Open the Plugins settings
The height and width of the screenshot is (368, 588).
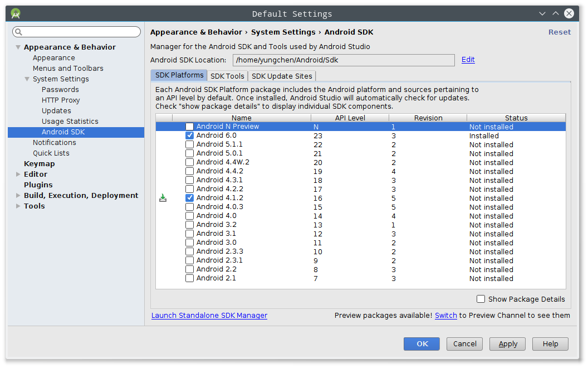(x=38, y=185)
